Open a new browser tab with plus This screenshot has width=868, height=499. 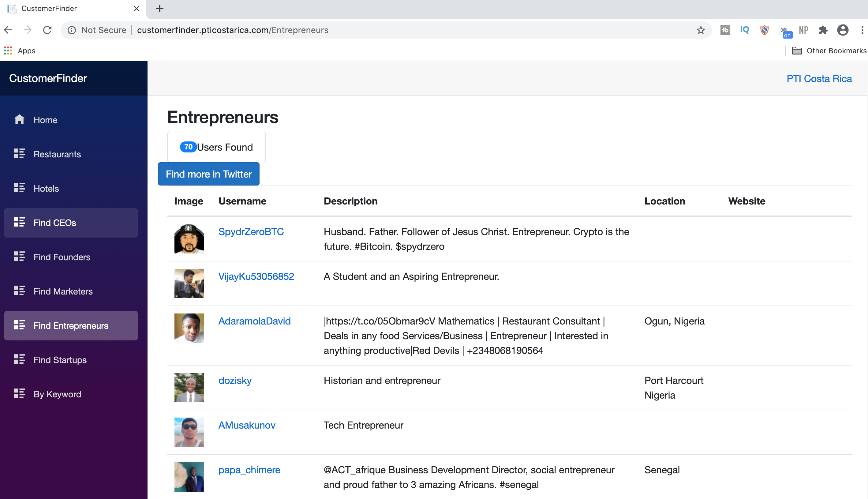coord(160,9)
